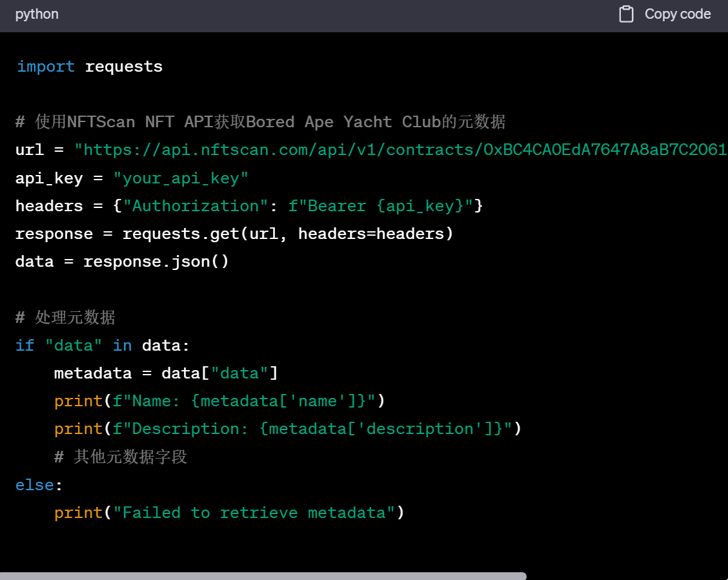
Task: Click the clipboard icon next to Copy code
Action: click(x=626, y=14)
